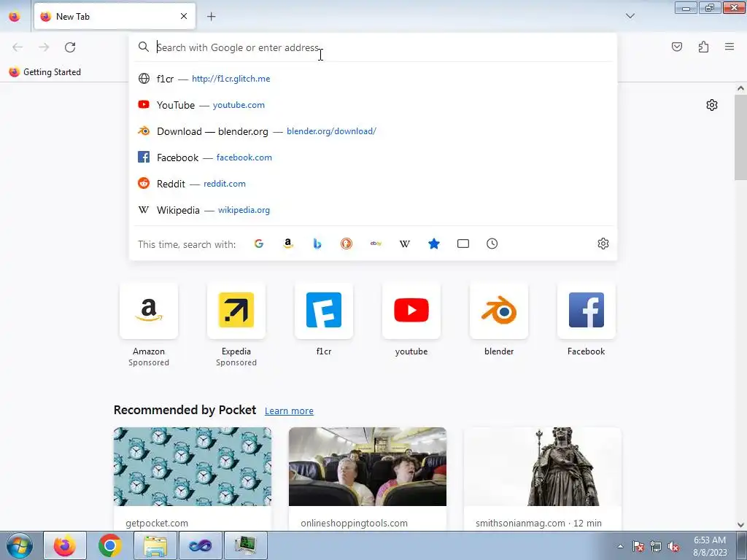Search this time with eBay icon

click(x=376, y=244)
